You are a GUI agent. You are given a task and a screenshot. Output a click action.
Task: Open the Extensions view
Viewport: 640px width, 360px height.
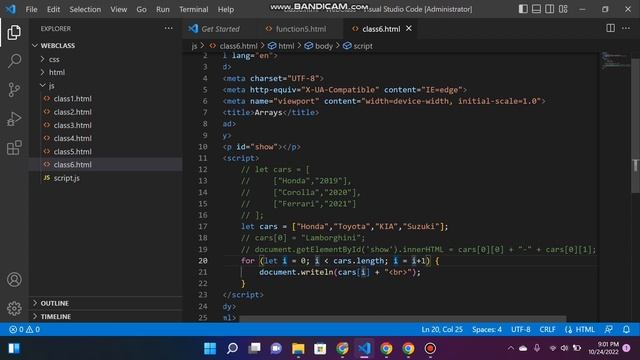[14, 148]
